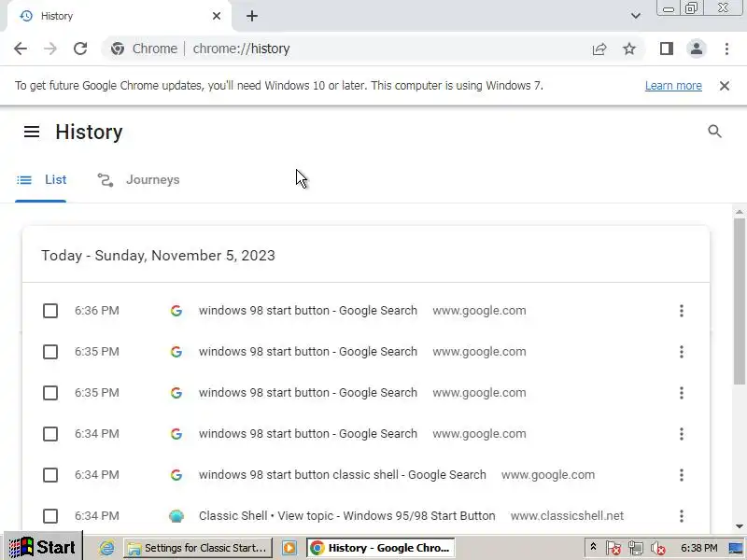Screen dimensions: 747x560
Task: Click the browser back arrow
Action: point(21,49)
